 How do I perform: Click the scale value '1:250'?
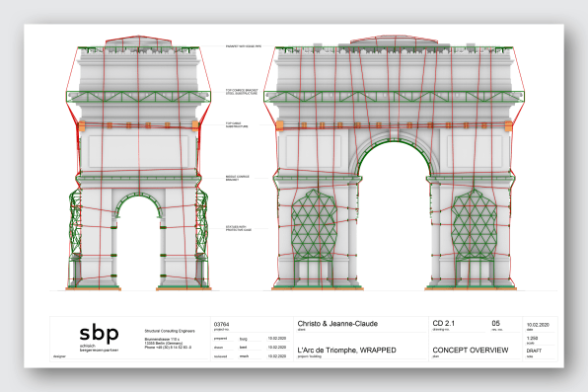532,339
